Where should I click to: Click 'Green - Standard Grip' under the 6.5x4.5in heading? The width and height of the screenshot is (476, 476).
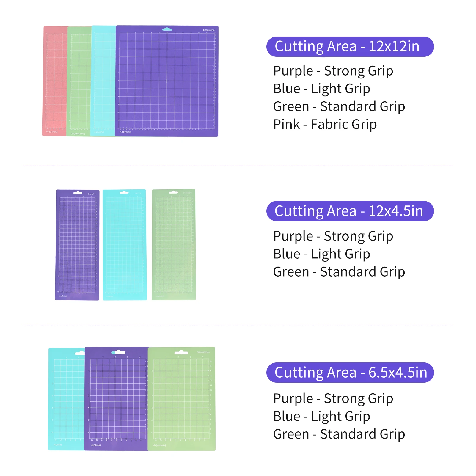(339, 434)
